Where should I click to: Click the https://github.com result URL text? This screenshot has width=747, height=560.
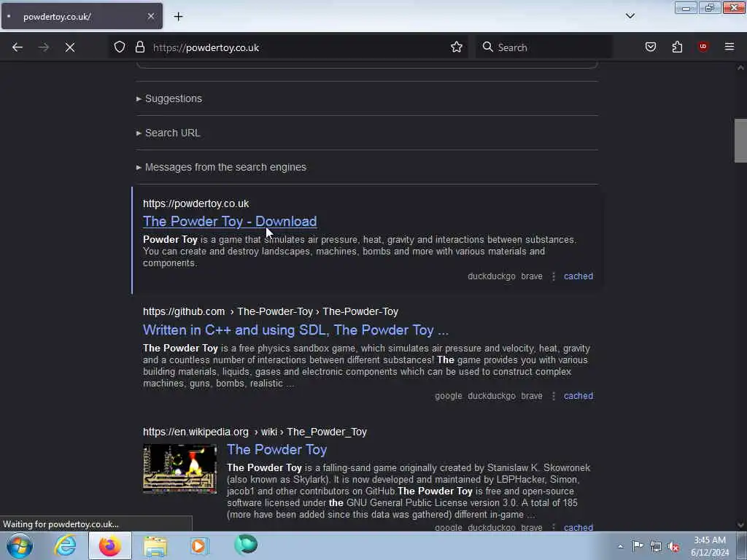coord(184,311)
